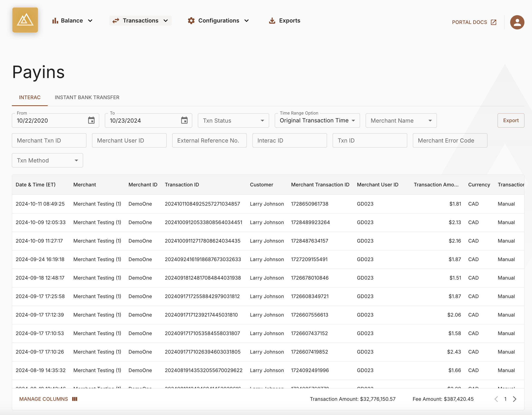Click the Export button
Image resolution: width=532 pixels, height=415 pixels.
coord(511,120)
